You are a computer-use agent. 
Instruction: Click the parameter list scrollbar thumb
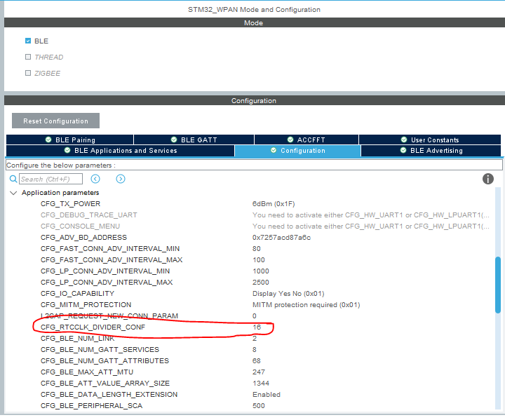point(498,285)
